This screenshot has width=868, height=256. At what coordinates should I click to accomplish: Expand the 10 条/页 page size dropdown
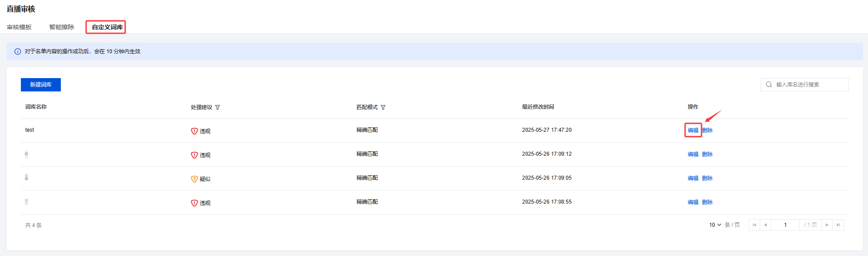tap(715, 225)
